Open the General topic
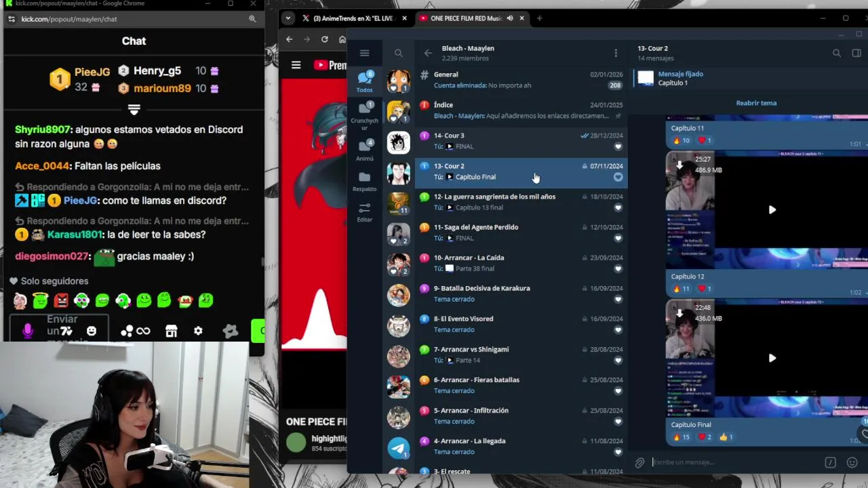This screenshot has width=868, height=488. 521,80
